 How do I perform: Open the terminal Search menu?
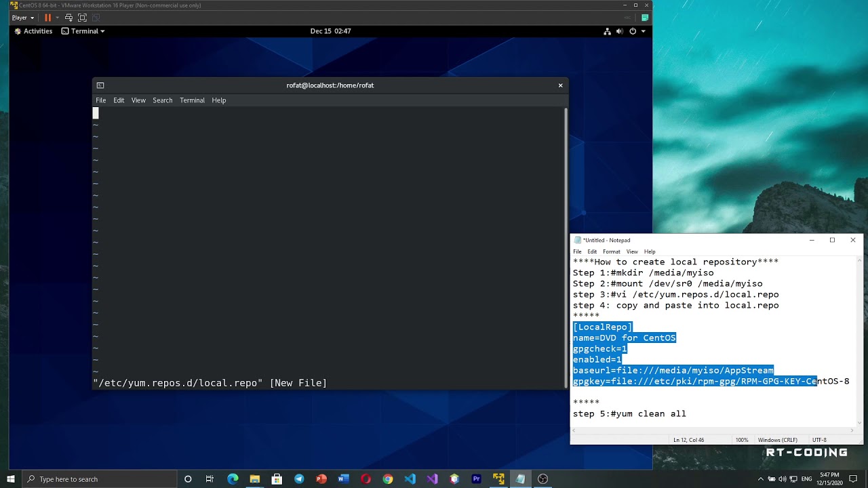click(x=162, y=100)
